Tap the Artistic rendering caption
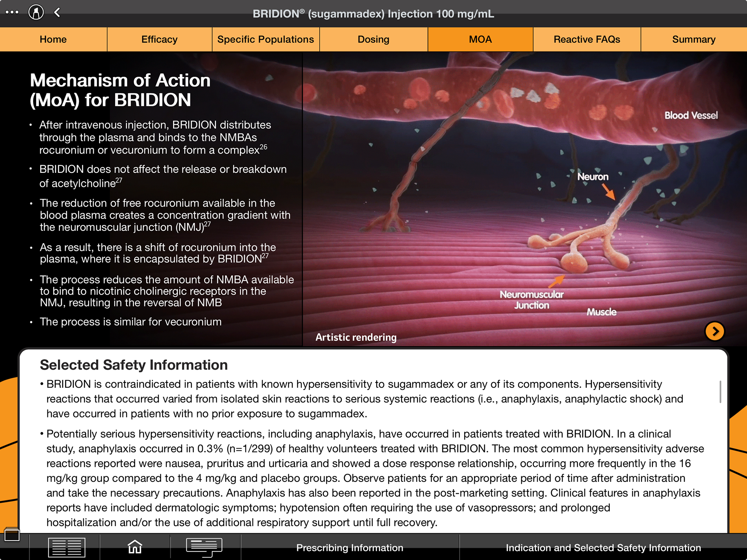This screenshot has height=560, width=747. click(x=356, y=337)
